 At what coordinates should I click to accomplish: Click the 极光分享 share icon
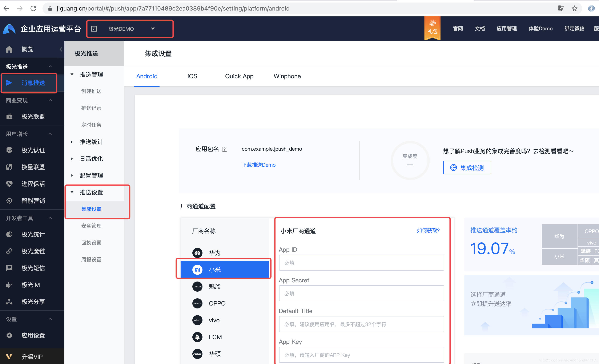[x=9, y=302]
